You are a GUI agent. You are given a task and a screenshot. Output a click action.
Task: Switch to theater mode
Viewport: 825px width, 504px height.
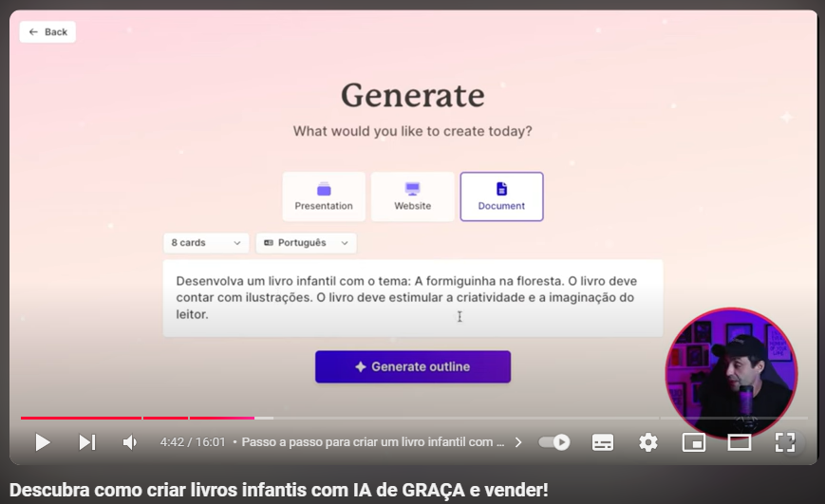click(x=740, y=442)
